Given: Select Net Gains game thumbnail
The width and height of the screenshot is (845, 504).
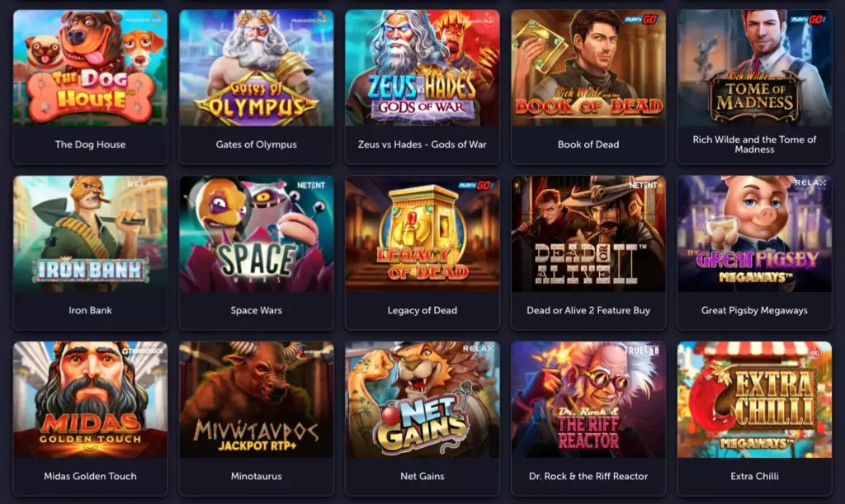Looking at the screenshot, I should pyautogui.click(x=422, y=399).
